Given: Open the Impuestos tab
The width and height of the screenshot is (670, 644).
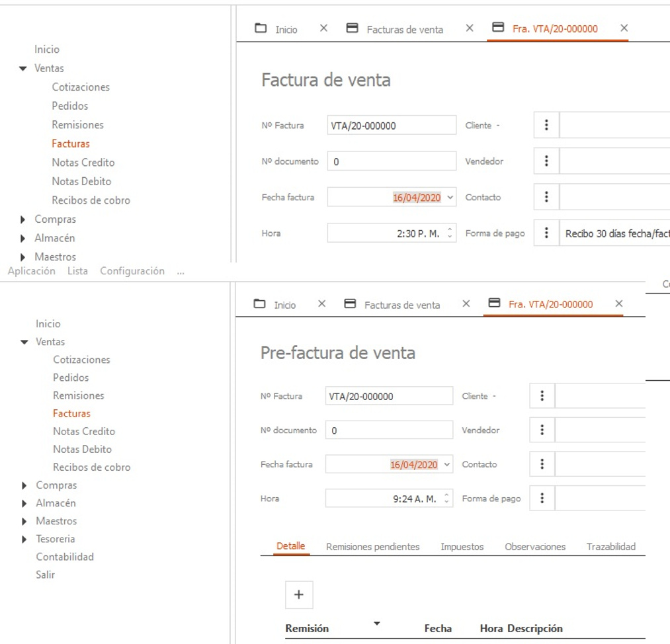Looking at the screenshot, I should click(x=462, y=547).
